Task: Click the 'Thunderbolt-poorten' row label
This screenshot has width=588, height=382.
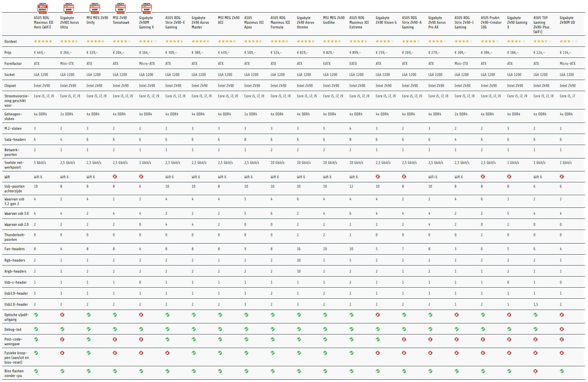Action: point(15,237)
